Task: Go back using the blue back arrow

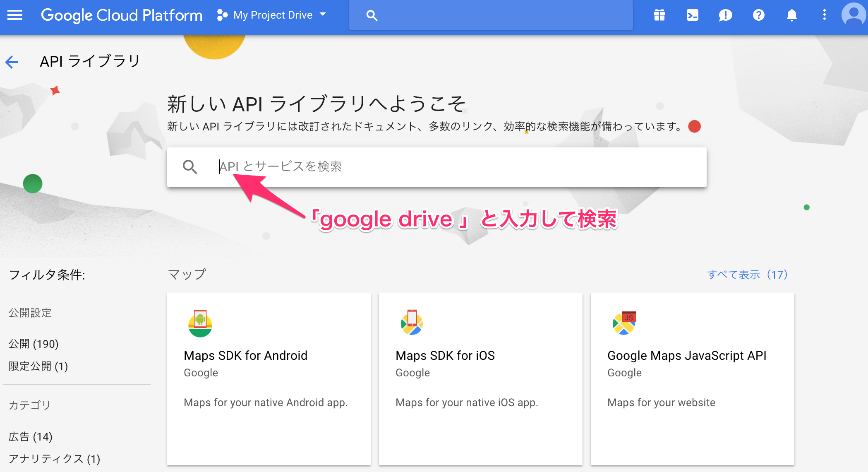Action: tap(12, 61)
